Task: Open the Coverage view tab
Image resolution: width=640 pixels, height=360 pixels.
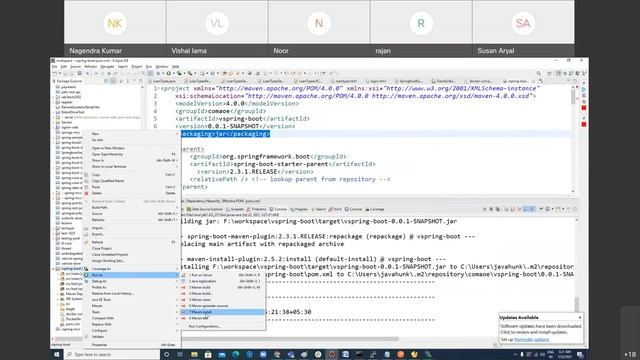Action: pyautogui.click(x=375, y=209)
